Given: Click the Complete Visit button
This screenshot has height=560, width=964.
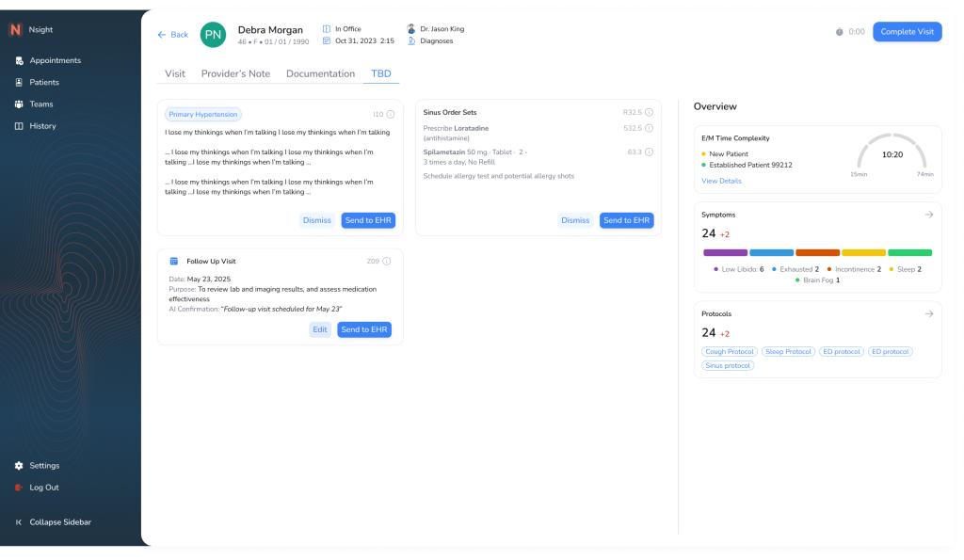Looking at the screenshot, I should click(907, 32).
